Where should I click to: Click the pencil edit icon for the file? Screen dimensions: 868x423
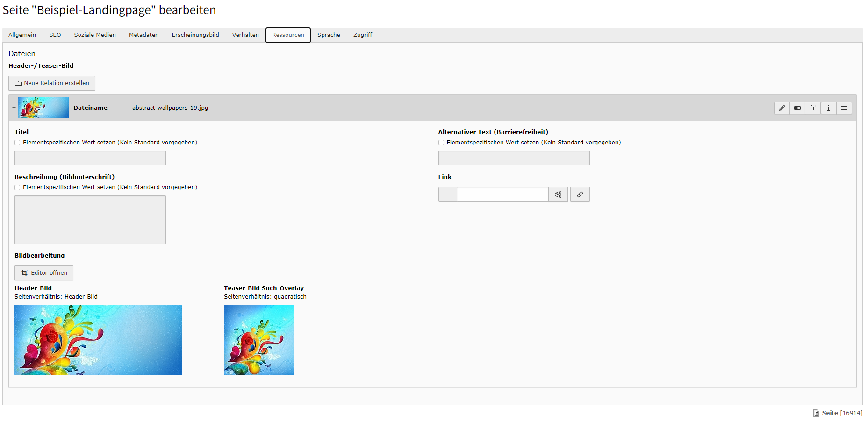(x=782, y=108)
